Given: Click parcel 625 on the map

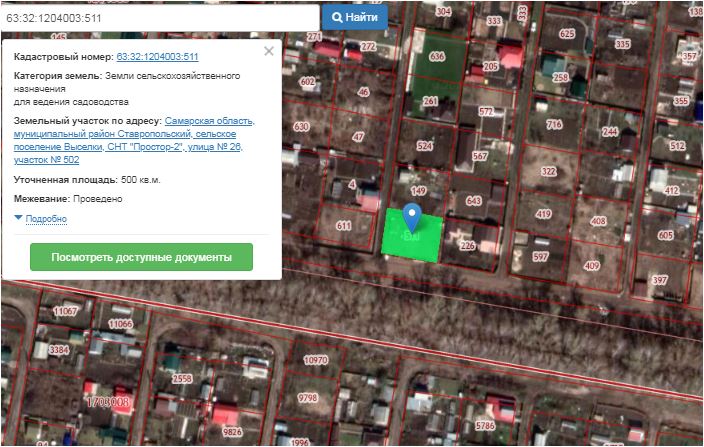Looking at the screenshot, I should tap(567, 34).
